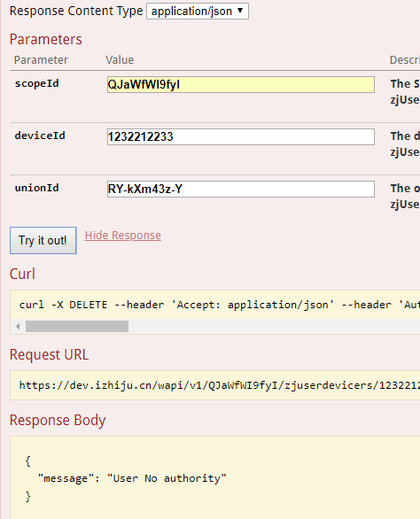Click the Curl box horizontal scrollbar thumb

(x=77, y=326)
